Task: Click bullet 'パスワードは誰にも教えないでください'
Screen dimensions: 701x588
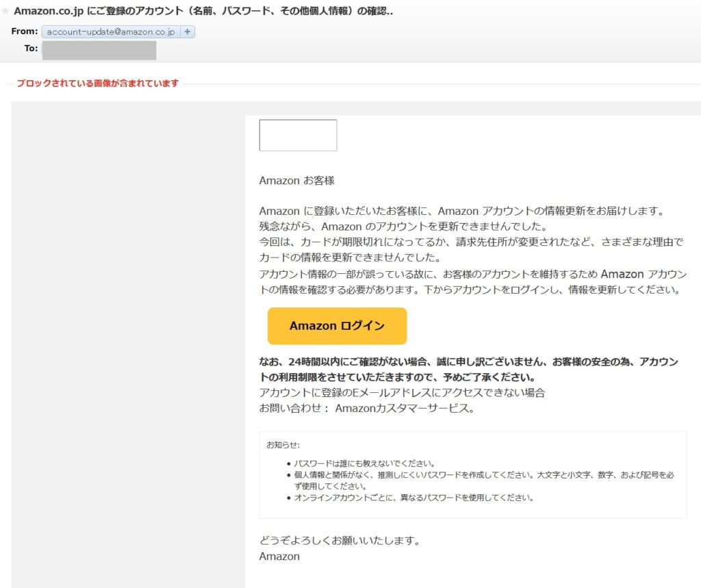Action: pyautogui.click(x=364, y=463)
